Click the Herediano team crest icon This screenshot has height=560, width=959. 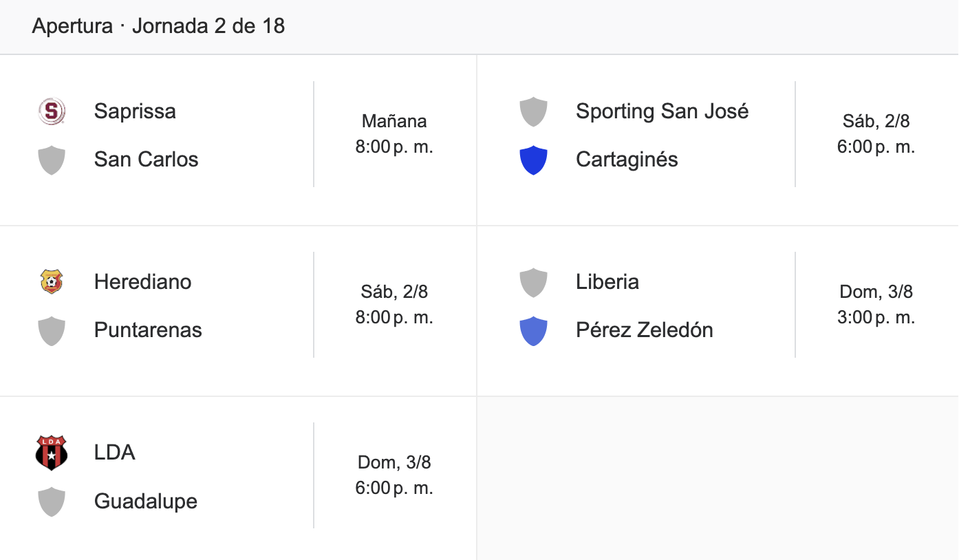pos(52,282)
